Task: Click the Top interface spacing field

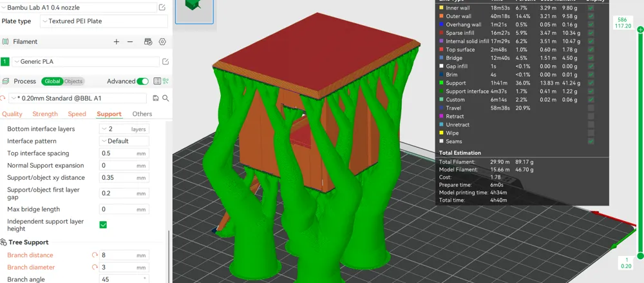Action: pyautogui.click(x=124, y=153)
